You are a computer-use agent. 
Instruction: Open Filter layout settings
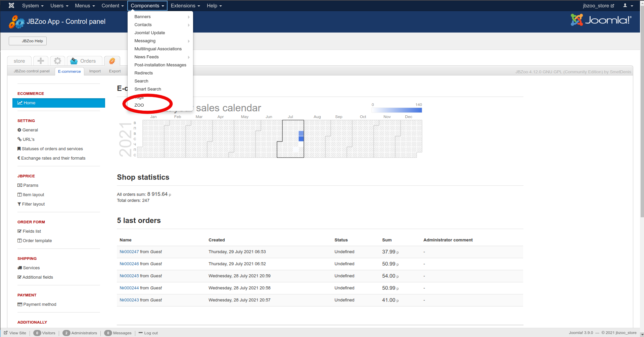pyautogui.click(x=31, y=204)
